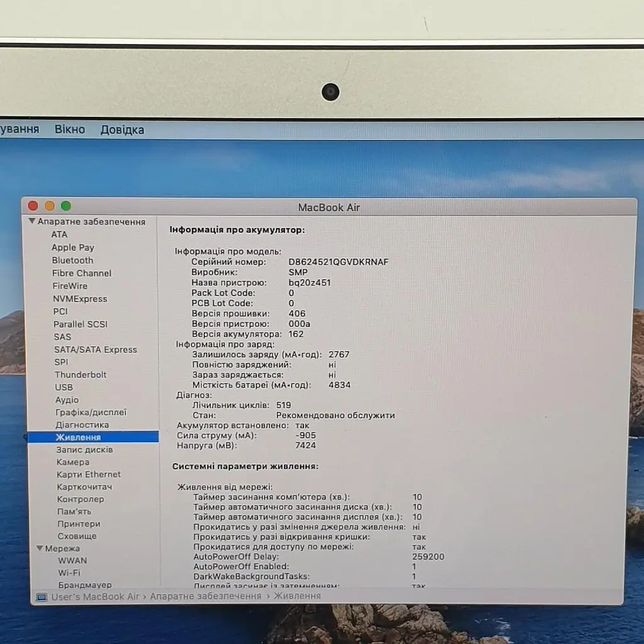Screen dimensions: 644x644
Task: Select NVMExpress in the sidebar
Action: pyautogui.click(x=80, y=299)
